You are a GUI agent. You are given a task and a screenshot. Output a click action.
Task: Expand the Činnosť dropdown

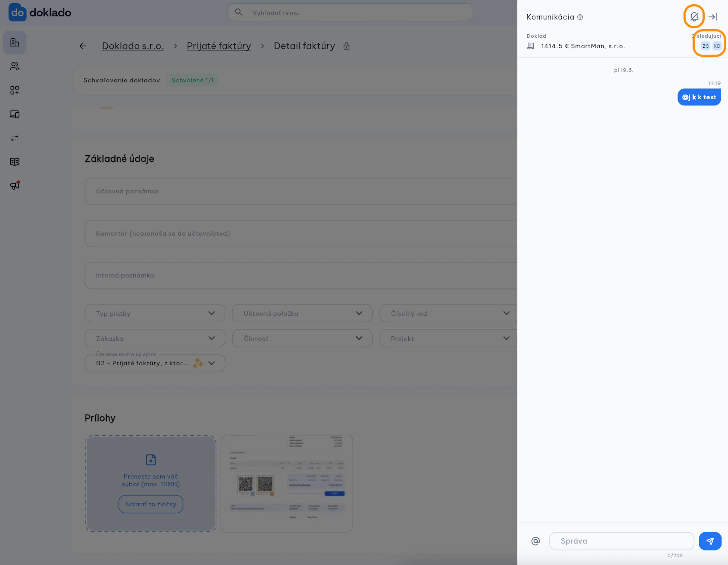coord(302,338)
